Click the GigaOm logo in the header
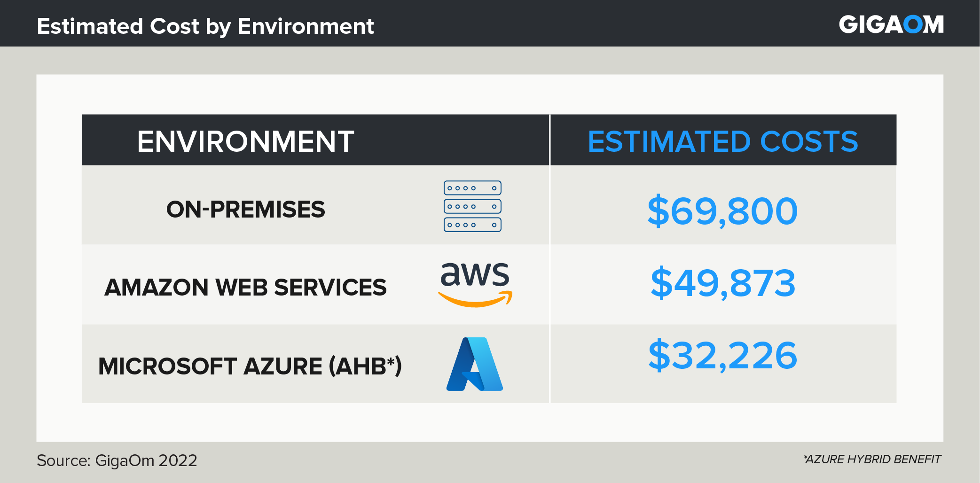 point(891,24)
